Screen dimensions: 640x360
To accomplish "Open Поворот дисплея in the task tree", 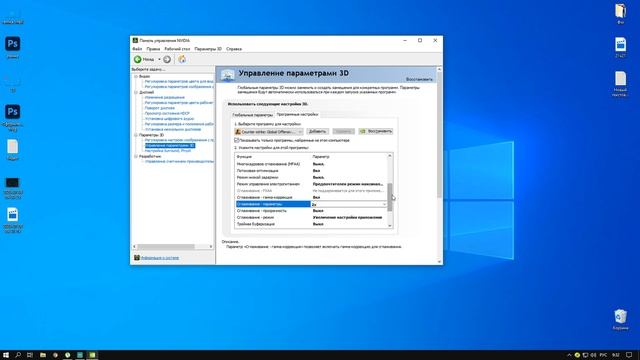I will tap(160, 108).
